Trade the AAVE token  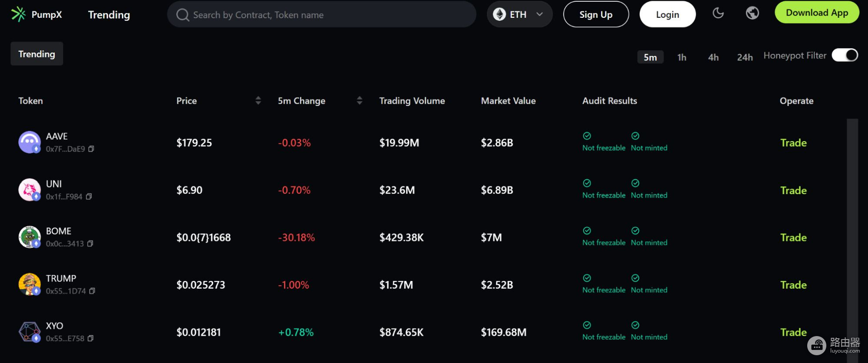(x=793, y=143)
